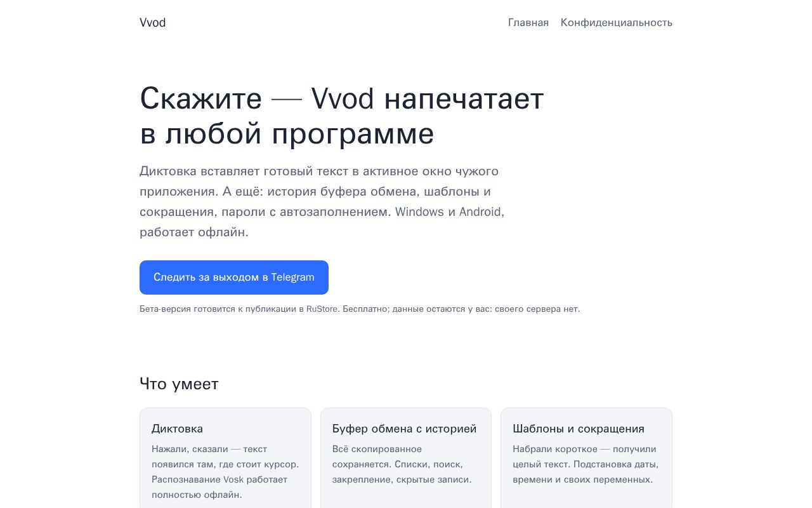Open the Vvod logo link
The width and height of the screenshot is (812, 508).
[152, 23]
